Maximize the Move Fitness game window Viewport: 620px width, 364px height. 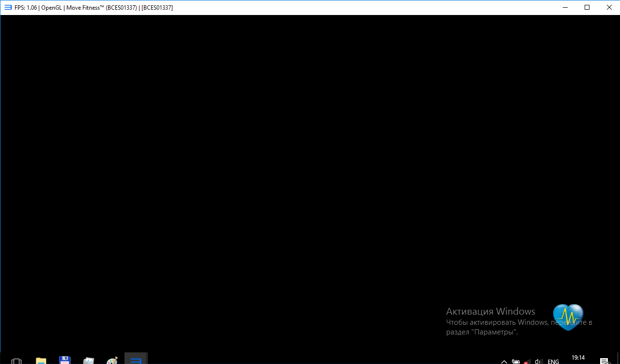[x=587, y=7]
